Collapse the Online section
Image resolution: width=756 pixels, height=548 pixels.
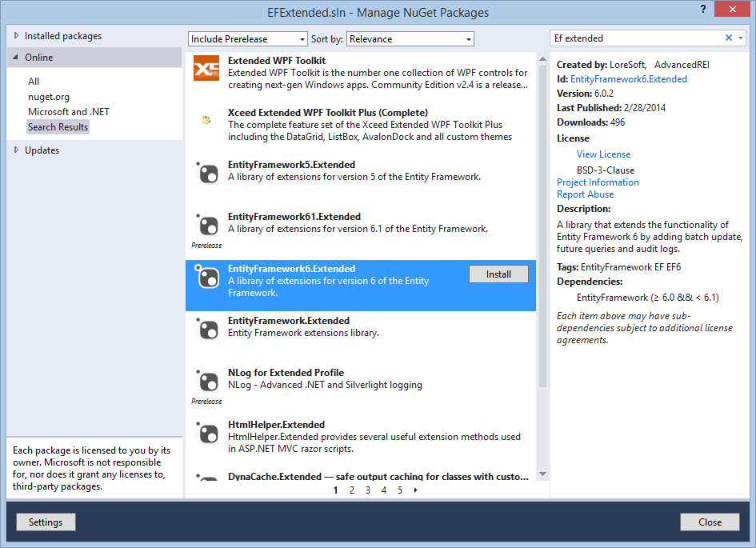[x=16, y=58]
